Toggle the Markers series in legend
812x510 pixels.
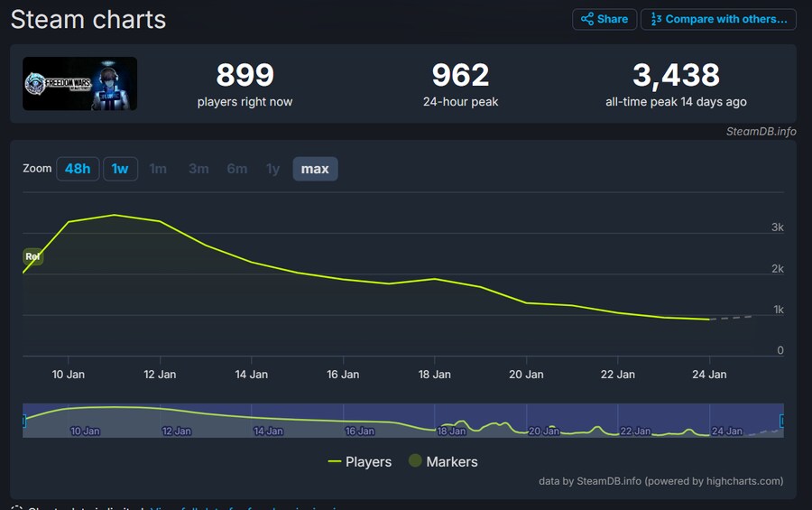[x=443, y=461]
